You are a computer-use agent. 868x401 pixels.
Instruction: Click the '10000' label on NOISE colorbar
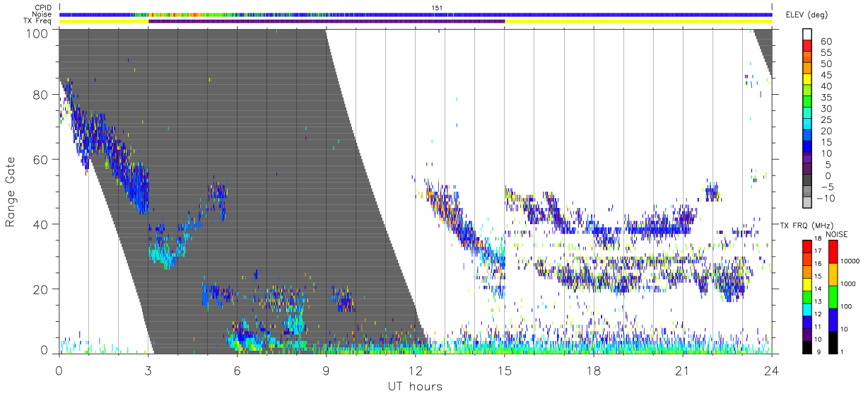pos(851,262)
